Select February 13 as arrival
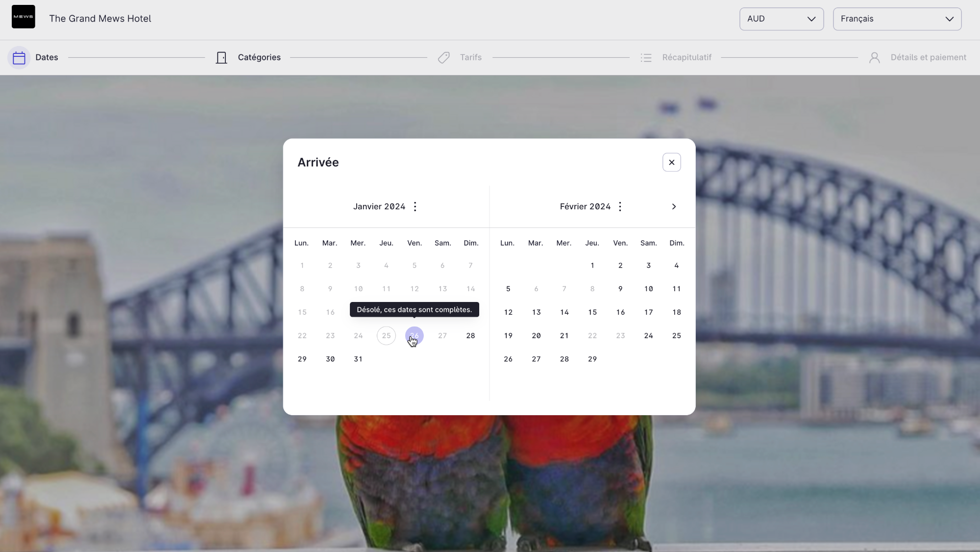 [x=537, y=312]
